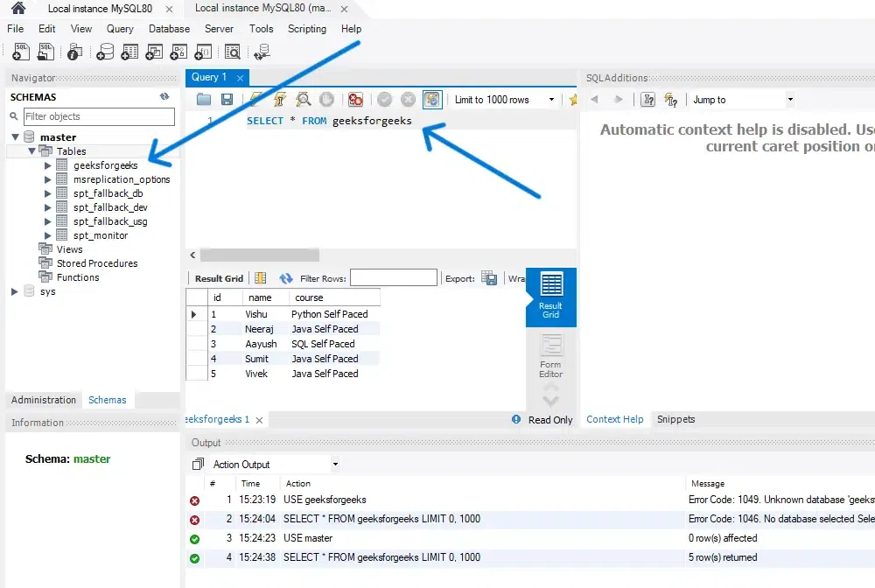
Task: Open the File menu
Action: pyautogui.click(x=15, y=29)
